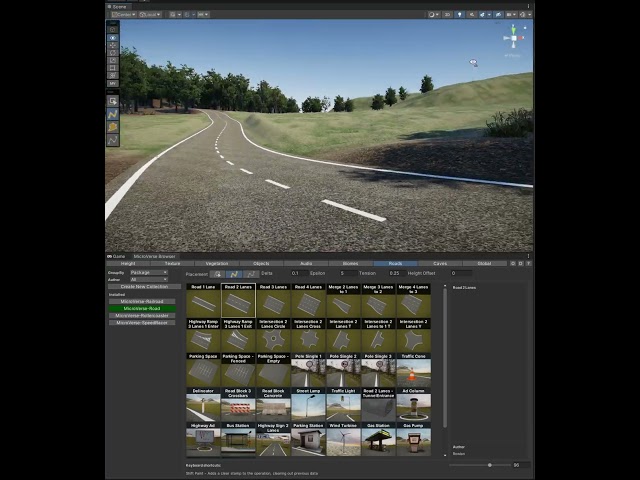640x480 pixels.
Task: Select the gray path curve tool in overlay
Action: 113,140
